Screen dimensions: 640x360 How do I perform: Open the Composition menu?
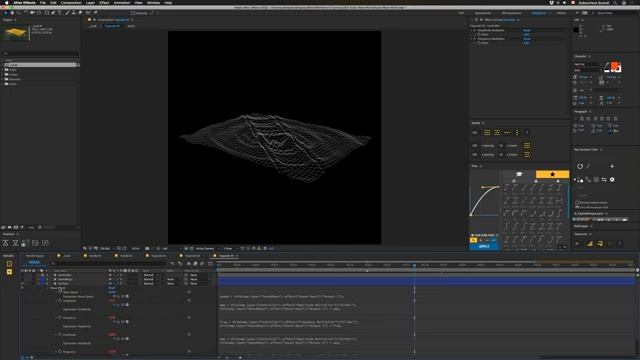tap(71, 2)
